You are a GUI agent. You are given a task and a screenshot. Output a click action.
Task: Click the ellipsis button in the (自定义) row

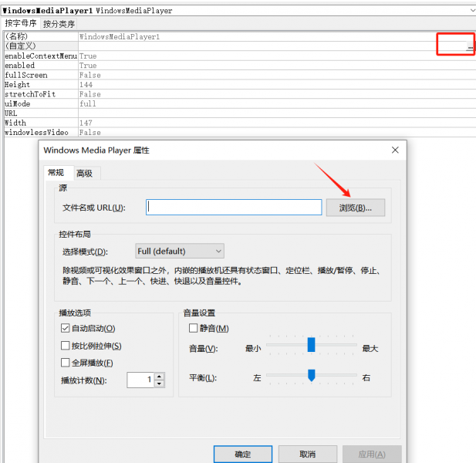[470, 46]
